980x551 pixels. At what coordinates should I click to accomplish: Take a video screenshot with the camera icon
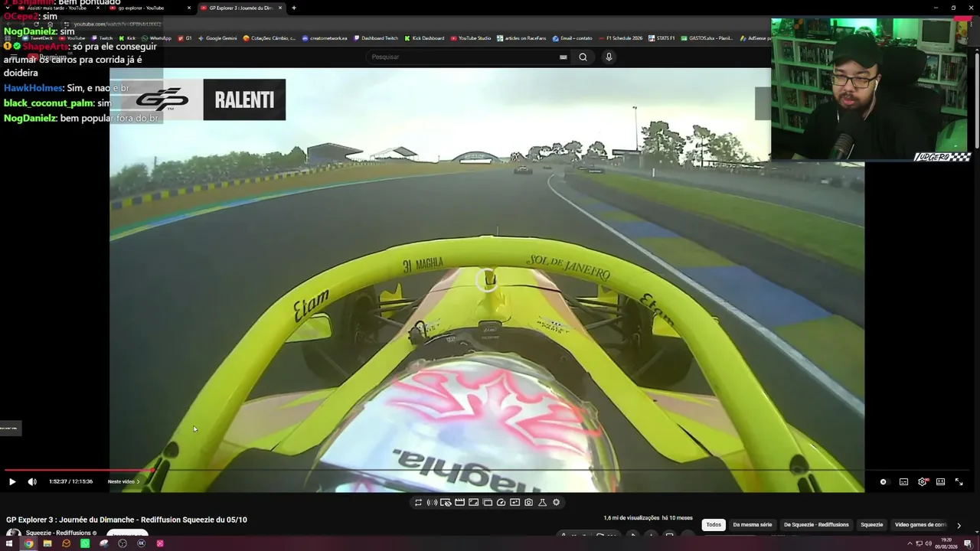point(528,503)
